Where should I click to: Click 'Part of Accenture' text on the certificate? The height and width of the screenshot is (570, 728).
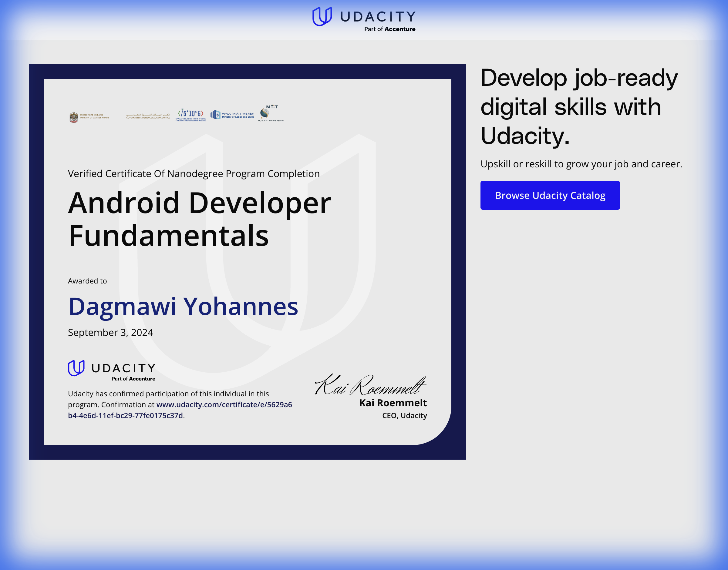click(133, 379)
